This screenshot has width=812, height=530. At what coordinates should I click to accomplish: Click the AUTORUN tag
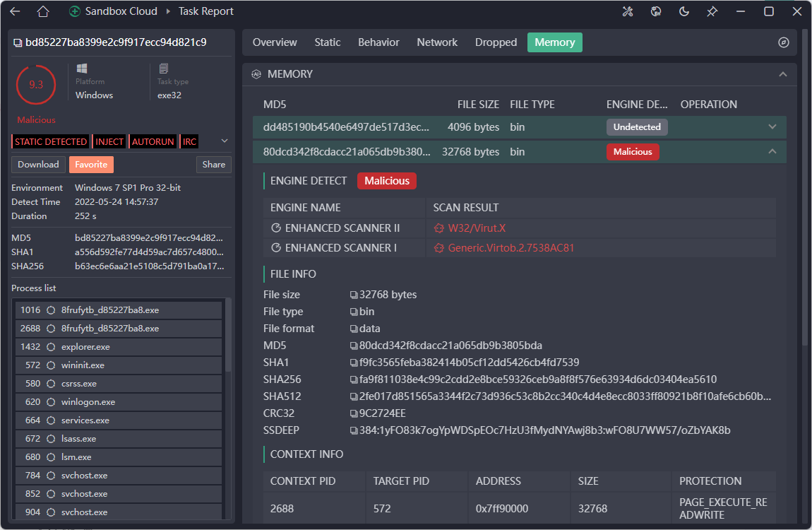[153, 141]
